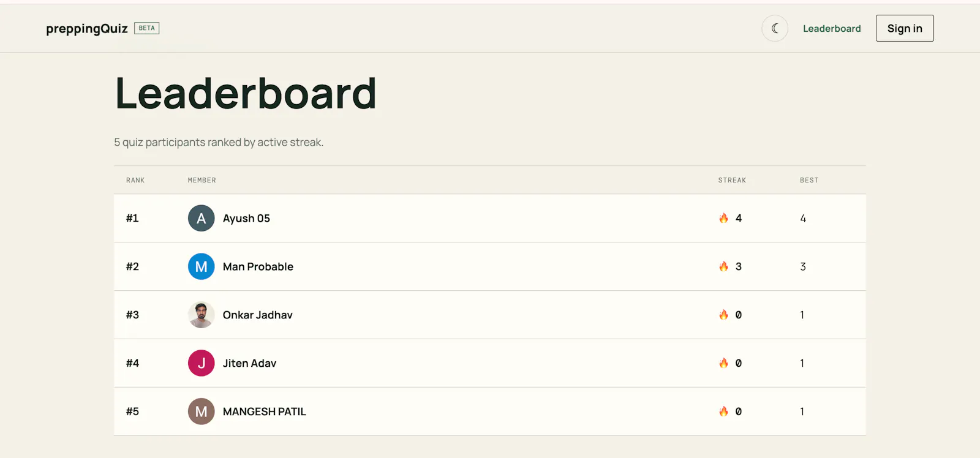The image size is (980, 458).
Task: Click Man Probable's best value 3
Action: pyautogui.click(x=803, y=267)
